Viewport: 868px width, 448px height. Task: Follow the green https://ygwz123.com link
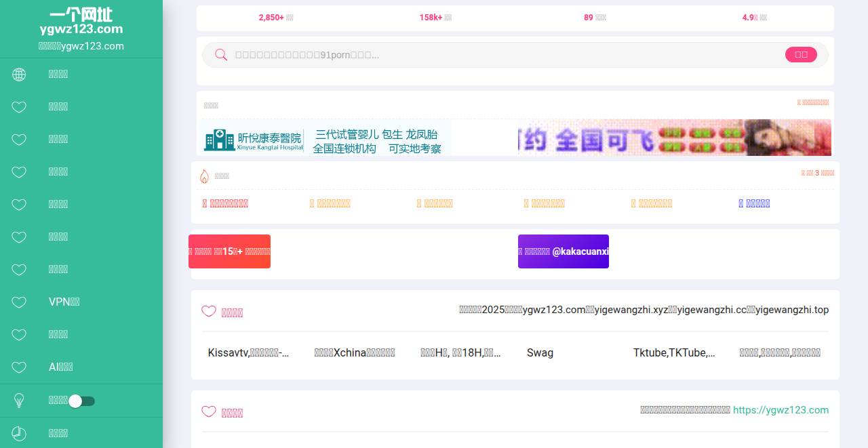pyautogui.click(x=781, y=410)
